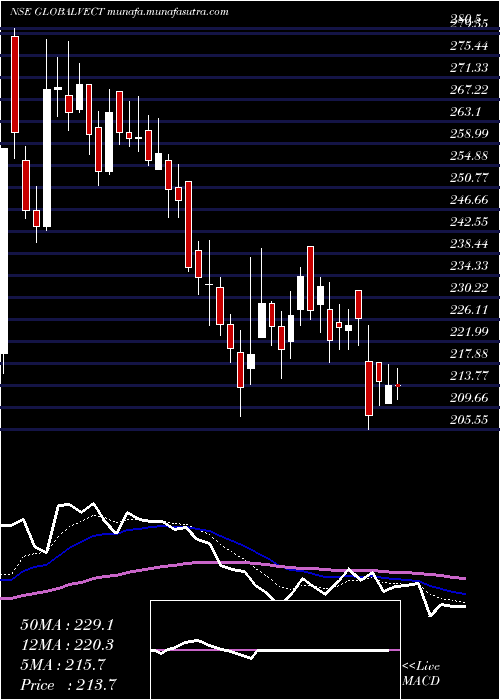
Task: Click the 50MA : 229.1 value
Action: point(66,625)
